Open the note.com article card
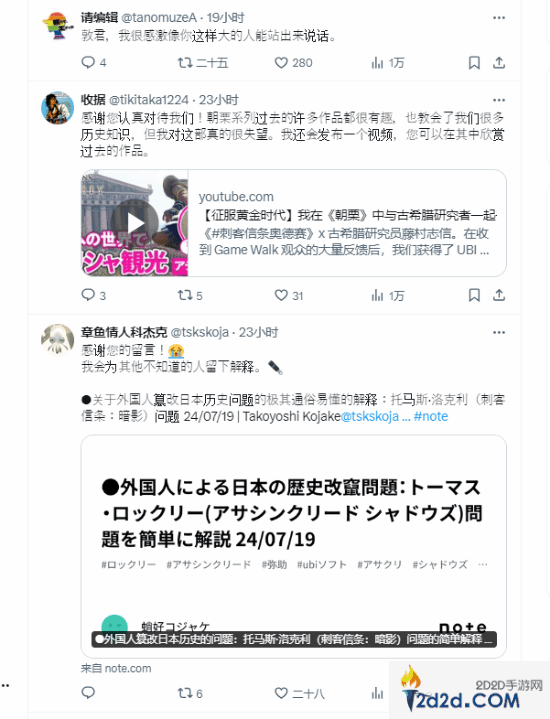550x719 pixels. click(x=294, y=547)
